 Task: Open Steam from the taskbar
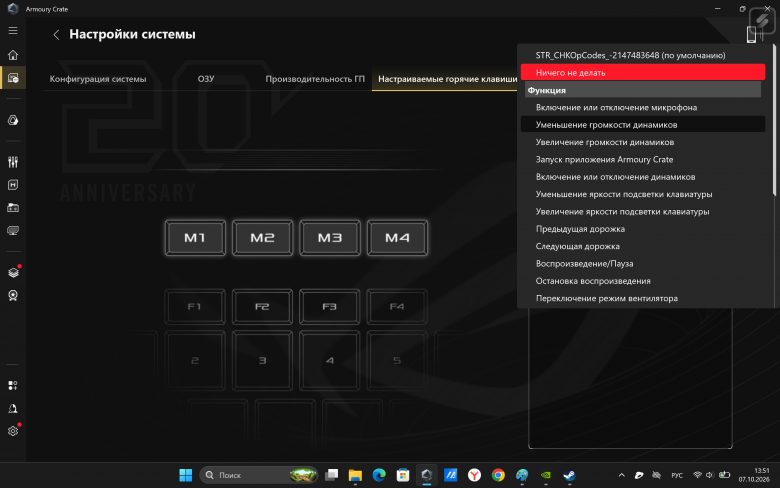[569, 475]
